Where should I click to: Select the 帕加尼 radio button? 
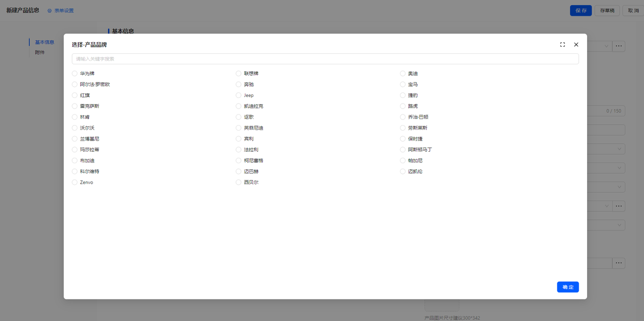point(403,161)
